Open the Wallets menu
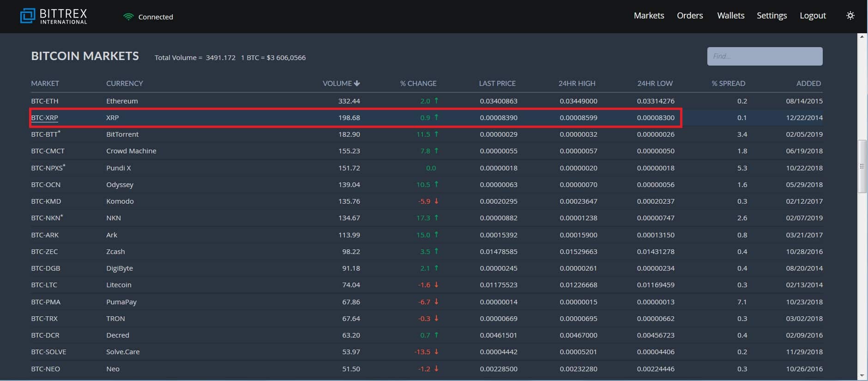The image size is (868, 381). [x=730, y=16]
